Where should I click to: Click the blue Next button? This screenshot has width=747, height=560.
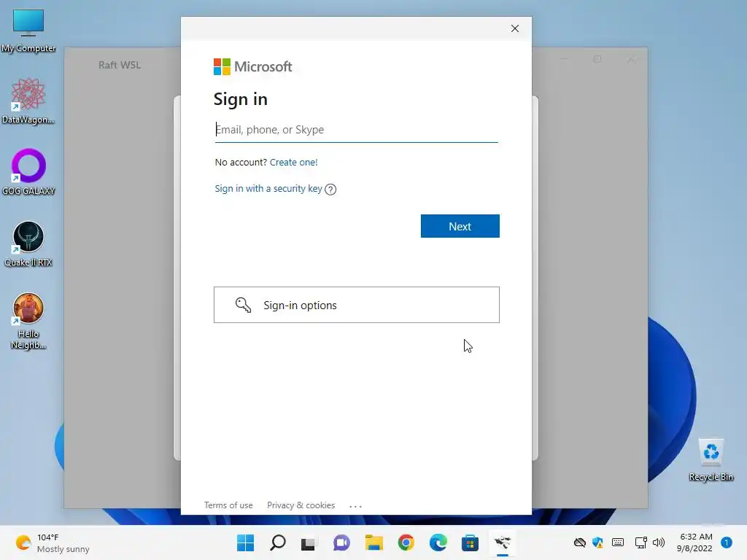pos(460,226)
